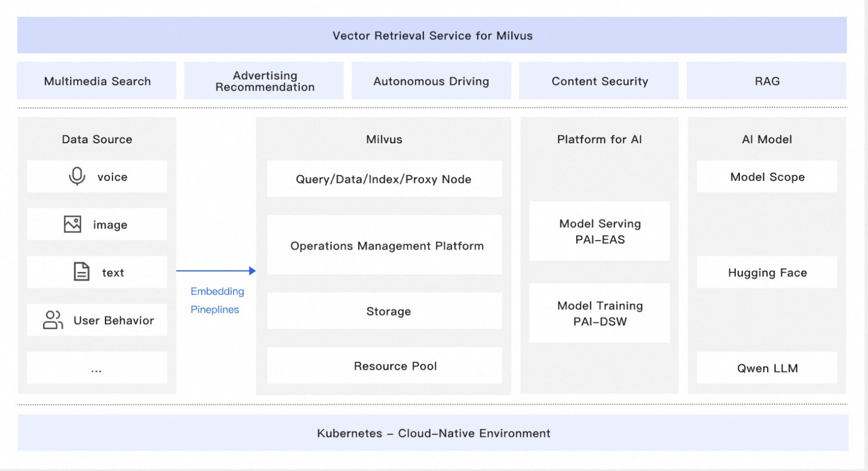Select the Operations Management Platform box
The image size is (868, 471).
(x=385, y=245)
